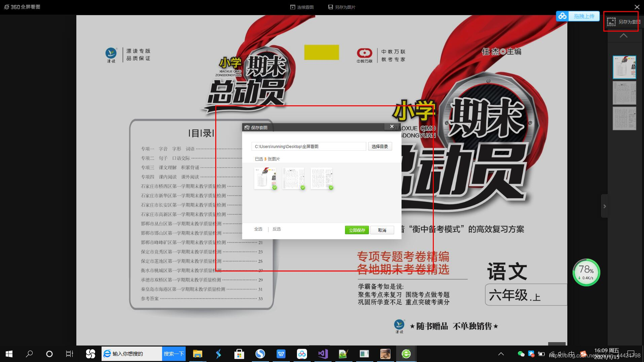Open Baidu Netdisk from the taskbar
The height and width of the screenshot is (362, 644).
pos(302,354)
